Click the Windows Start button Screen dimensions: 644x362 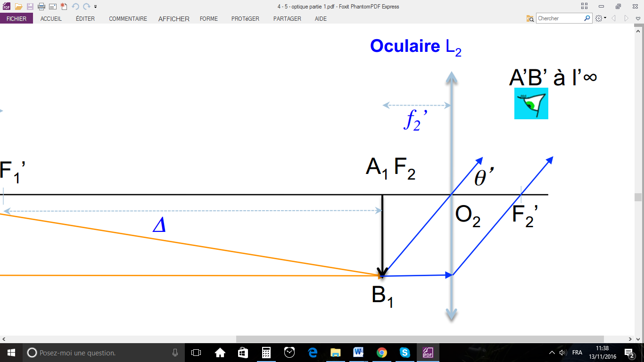click(x=11, y=353)
